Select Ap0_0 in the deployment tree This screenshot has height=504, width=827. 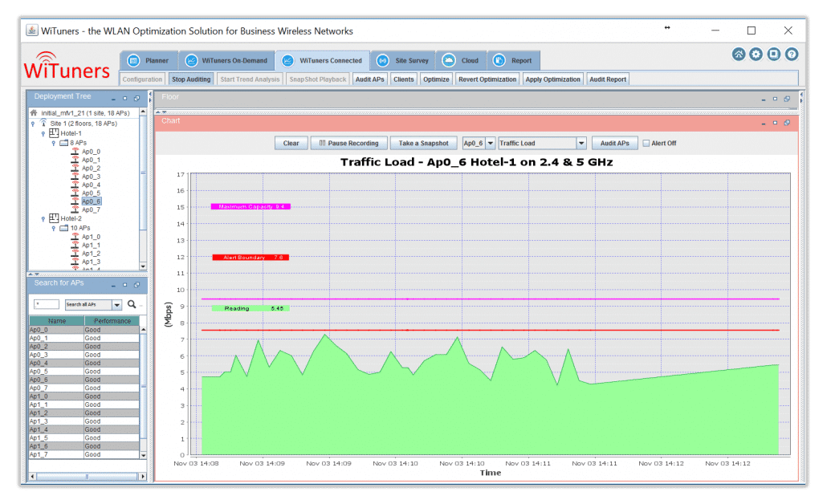click(91, 152)
